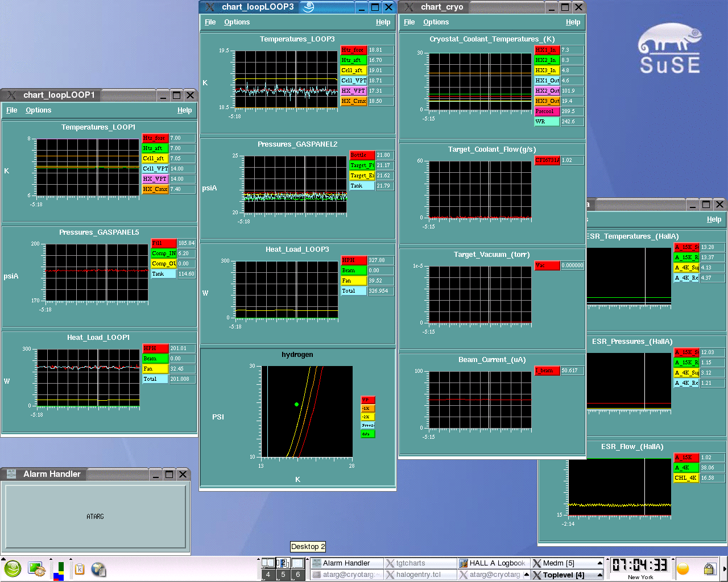Click the digital clock showing 07:04:33
Image resolution: width=728 pixels, height=582 pixels.
pyautogui.click(x=640, y=566)
